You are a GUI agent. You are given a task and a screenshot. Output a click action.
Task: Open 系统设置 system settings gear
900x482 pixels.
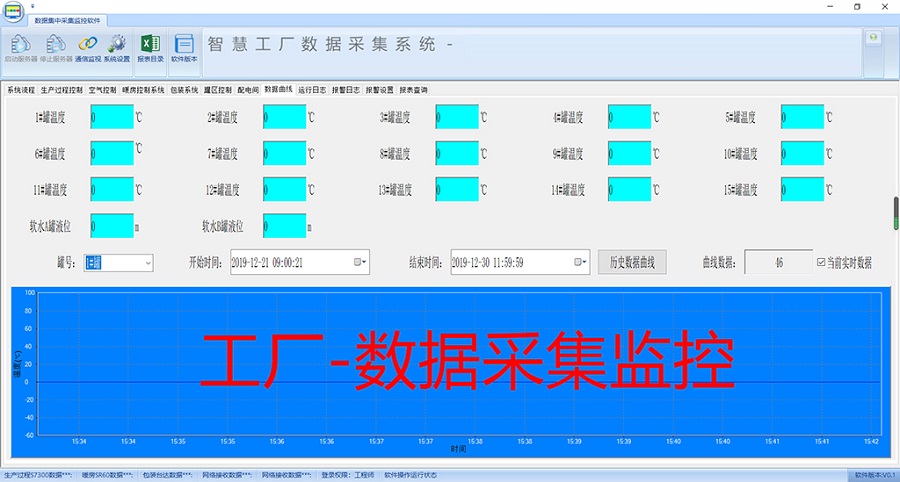tap(117, 47)
